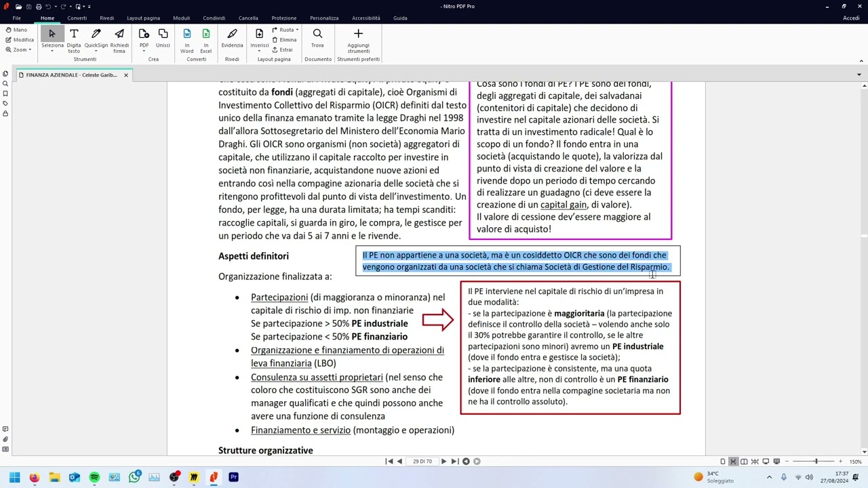
Task: Switch to the Converti ribbon tab
Action: point(77,18)
